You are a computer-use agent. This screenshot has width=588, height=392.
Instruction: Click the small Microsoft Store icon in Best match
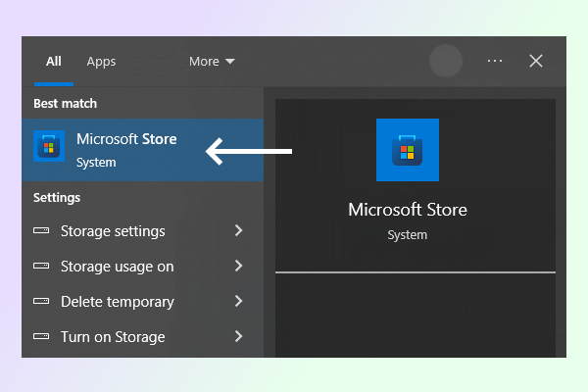49,147
